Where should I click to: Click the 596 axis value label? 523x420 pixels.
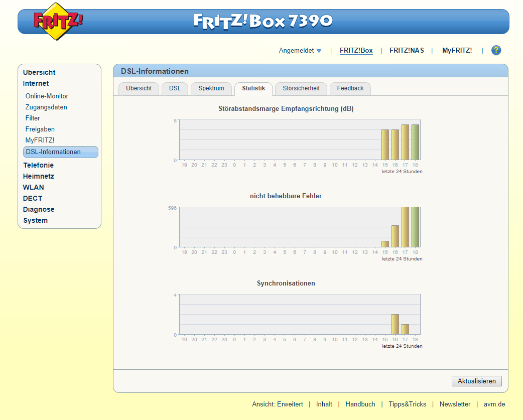pos(172,208)
